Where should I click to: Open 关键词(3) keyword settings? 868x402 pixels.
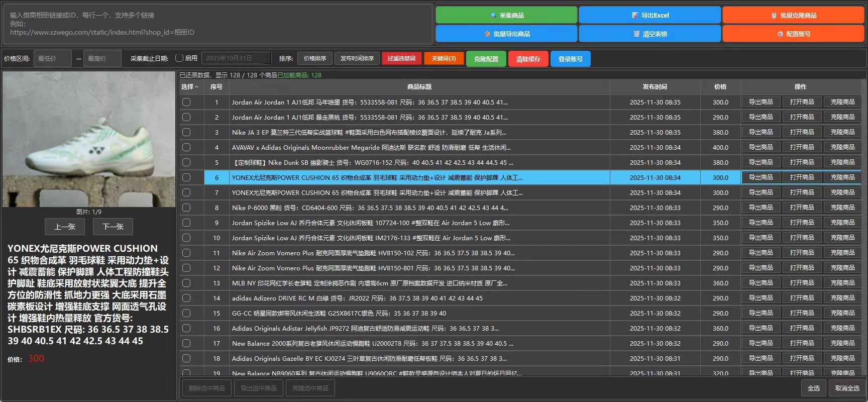point(444,58)
